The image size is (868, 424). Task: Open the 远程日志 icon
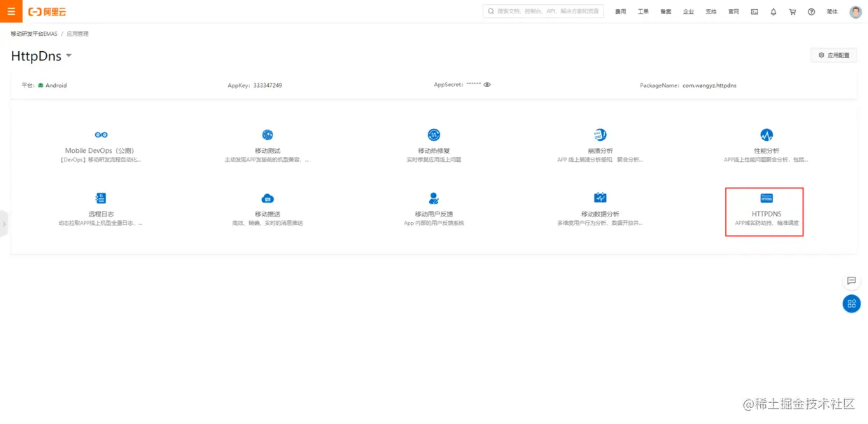tap(101, 198)
